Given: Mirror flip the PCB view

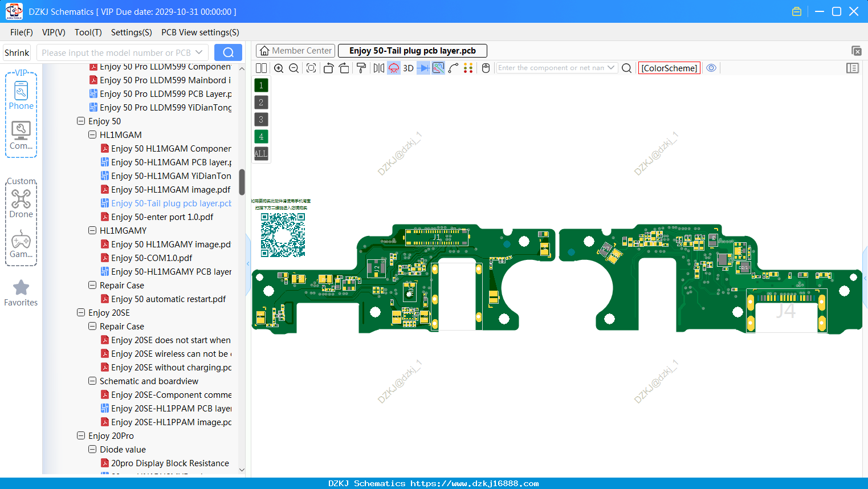Looking at the screenshot, I should (x=379, y=68).
